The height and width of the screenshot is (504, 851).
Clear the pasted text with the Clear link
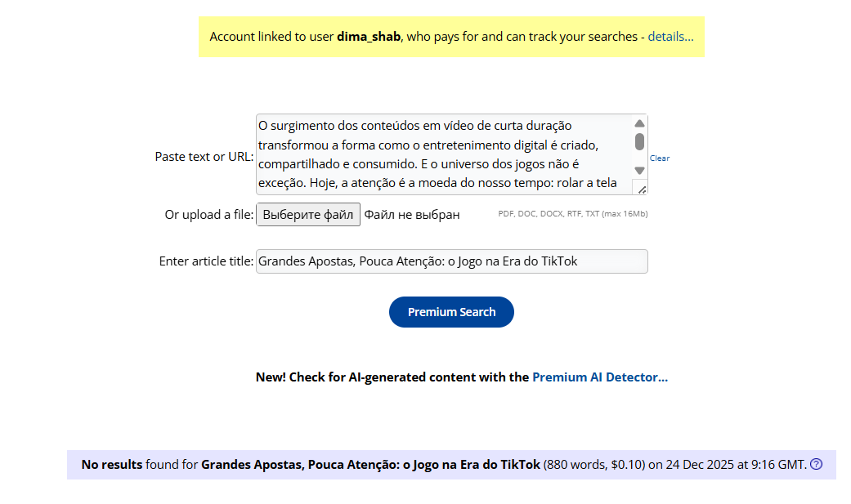660,158
